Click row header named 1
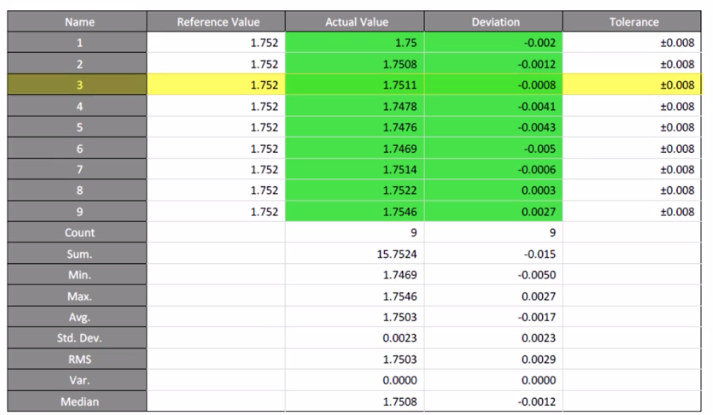Screen dimensions: 713x415 pyautogui.click(x=77, y=43)
